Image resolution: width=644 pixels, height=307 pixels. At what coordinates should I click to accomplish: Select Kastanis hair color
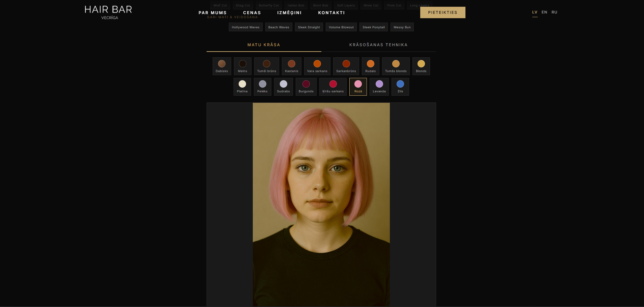(292, 66)
